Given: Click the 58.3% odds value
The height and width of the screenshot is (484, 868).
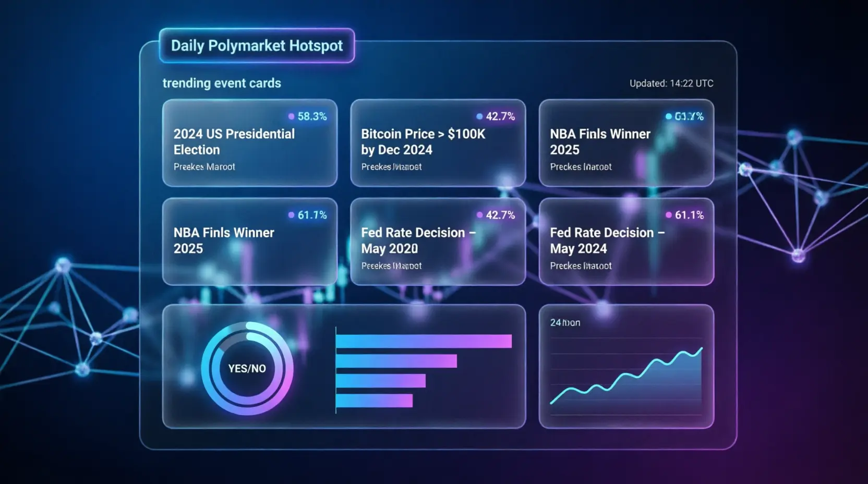Looking at the screenshot, I should (x=312, y=116).
